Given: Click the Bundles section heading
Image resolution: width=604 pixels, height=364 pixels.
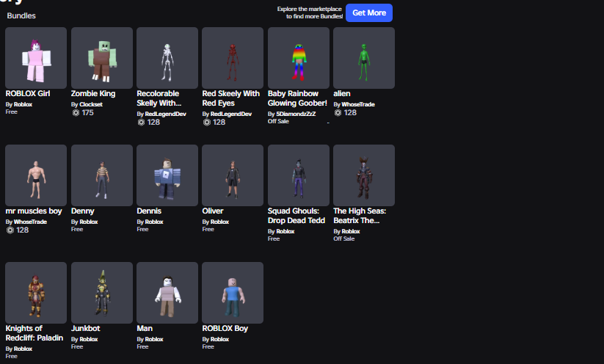Looking at the screenshot, I should coord(21,16).
